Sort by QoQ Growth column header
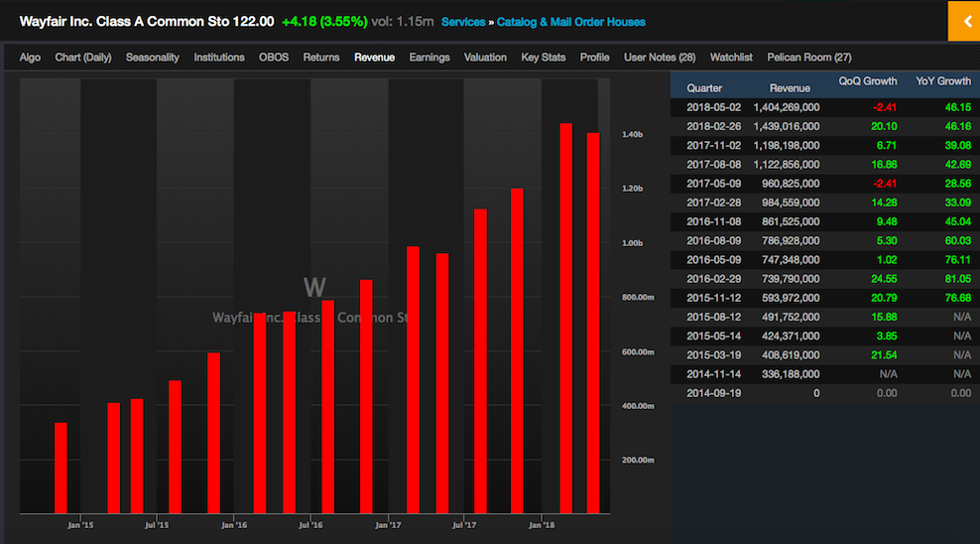980x544 pixels. (x=868, y=81)
